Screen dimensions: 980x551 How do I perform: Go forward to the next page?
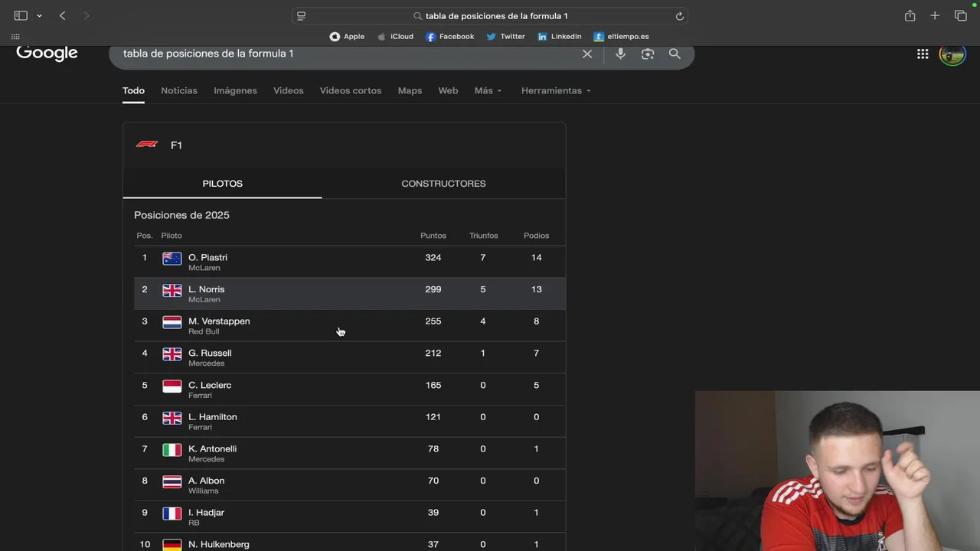[86, 15]
